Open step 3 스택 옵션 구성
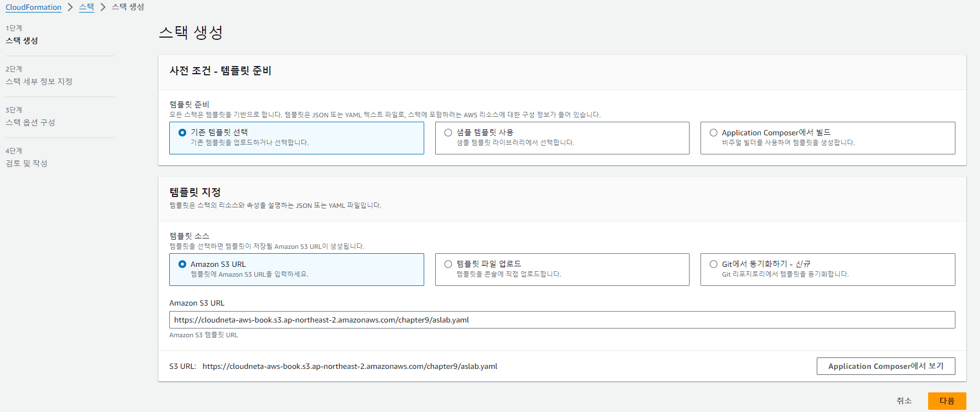 (x=30, y=122)
